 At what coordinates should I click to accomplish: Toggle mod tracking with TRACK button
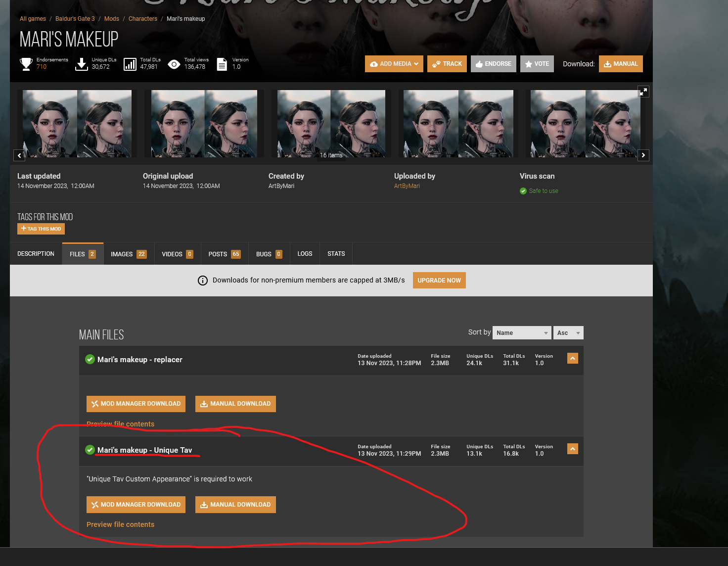coord(447,64)
